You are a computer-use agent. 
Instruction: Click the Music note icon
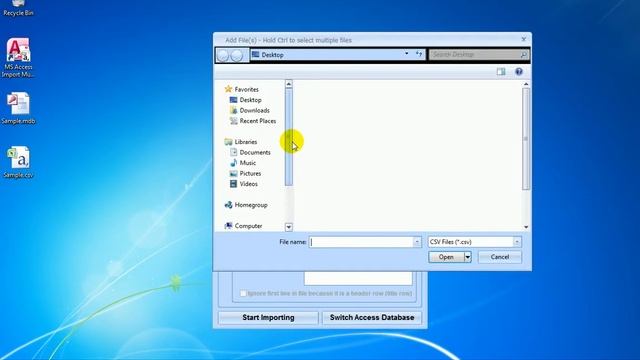click(233, 162)
